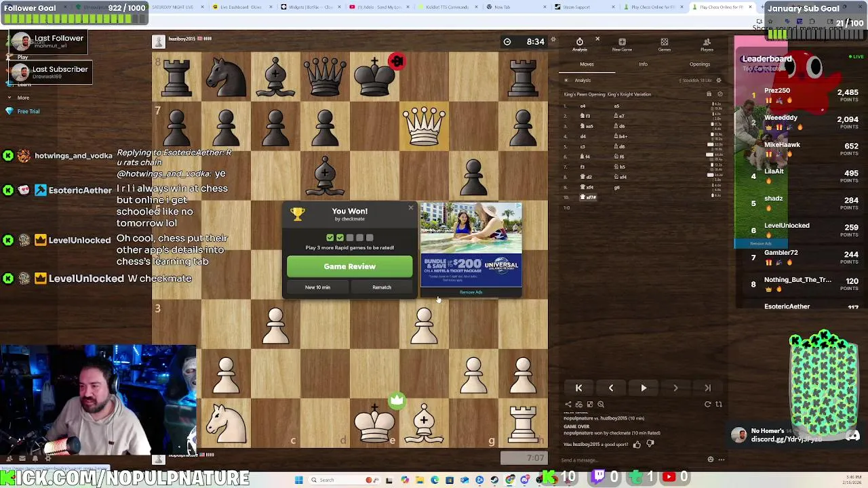868x488 pixels.
Task: Open Windows Start button in taskbar
Action: (x=299, y=480)
